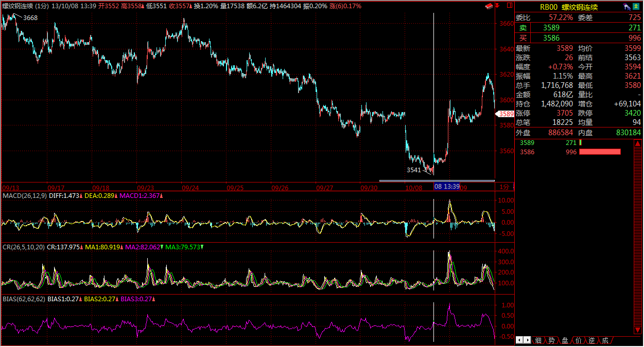Click the red chip icon above the chart
Viewport: 644px width, 347px height.
pyautogui.click(x=490, y=6)
